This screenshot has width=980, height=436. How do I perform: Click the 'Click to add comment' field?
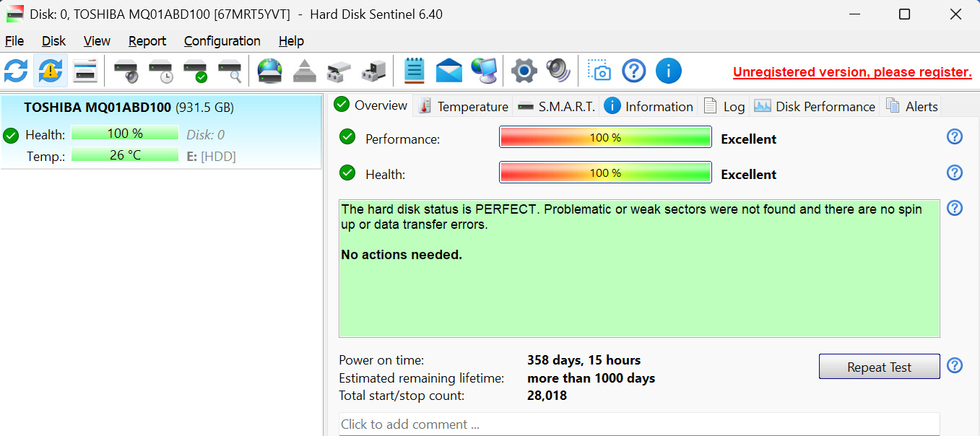pyautogui.click(x=638, y=424)
